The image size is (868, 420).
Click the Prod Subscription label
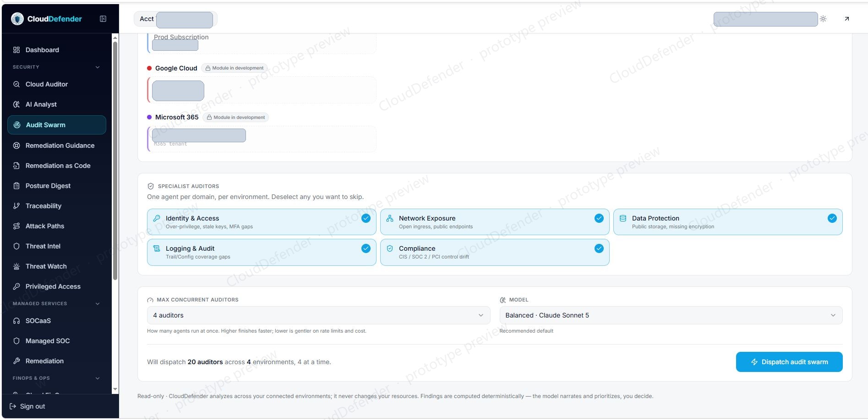tap(181, 37)
